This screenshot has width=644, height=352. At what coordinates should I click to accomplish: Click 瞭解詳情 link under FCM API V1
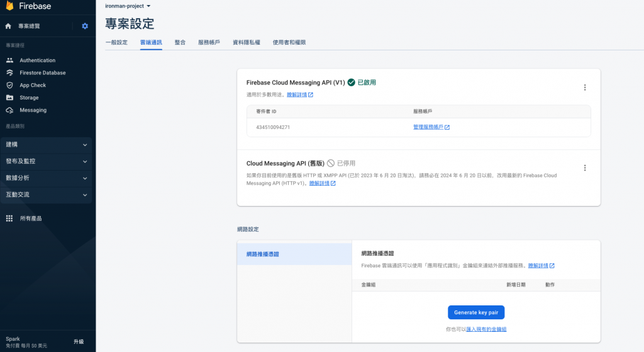(297, 94)
